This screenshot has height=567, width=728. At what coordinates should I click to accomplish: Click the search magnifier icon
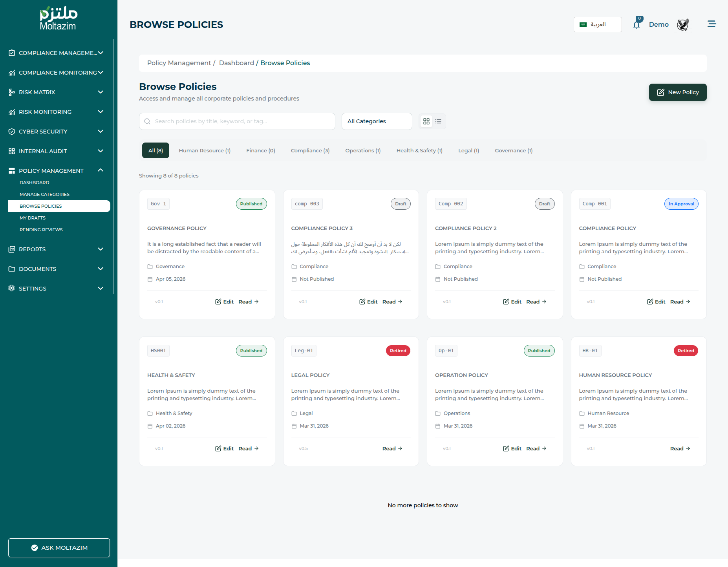pyautogui.click(x=147, y=121)
